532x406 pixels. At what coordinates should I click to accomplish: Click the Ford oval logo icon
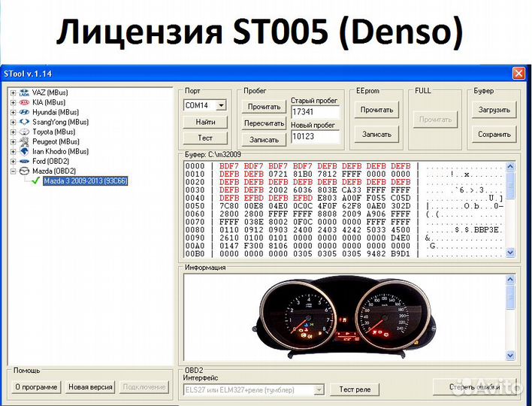pyautogui.click(x=25, y=161)
